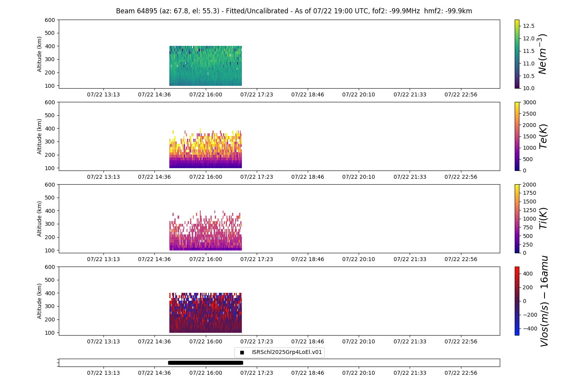The width and height of the screenshot is (588, 392).
Task: Click the green electron density data block
Action: coord(205,66)
